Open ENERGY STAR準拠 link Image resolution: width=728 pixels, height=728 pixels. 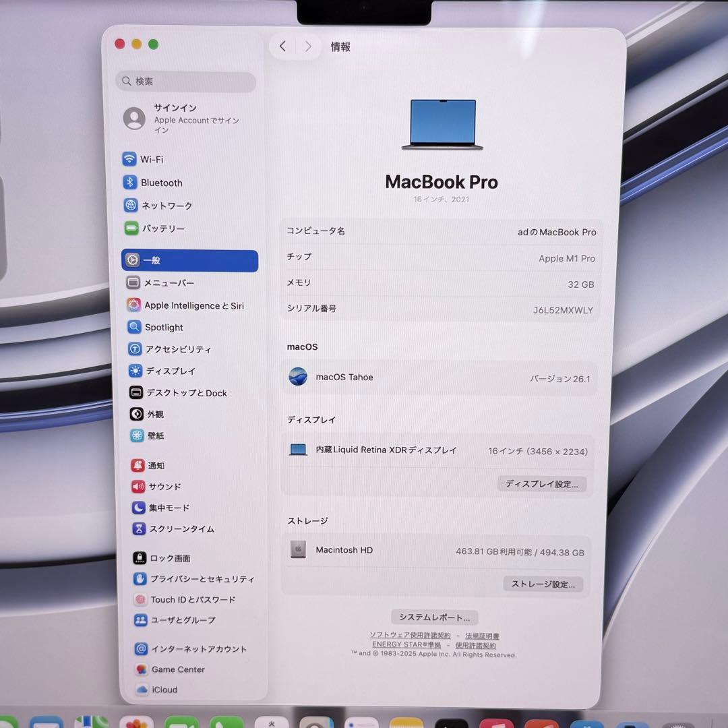[x=406, y=644]
